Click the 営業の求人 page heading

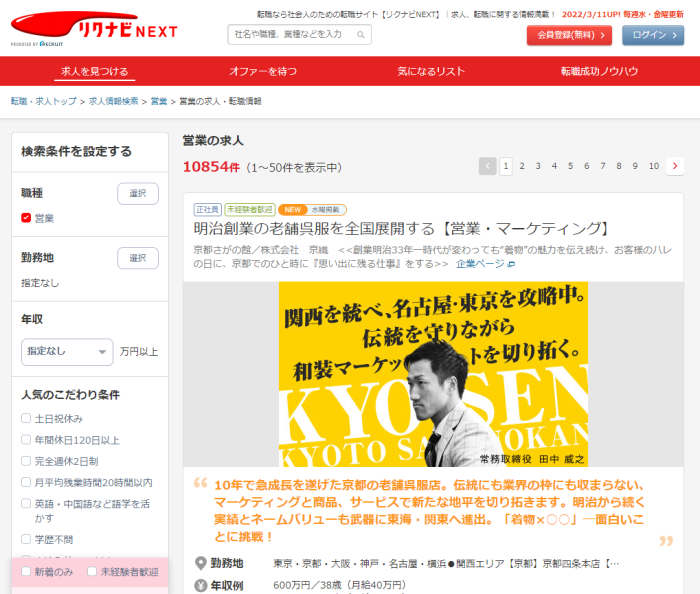213,141
